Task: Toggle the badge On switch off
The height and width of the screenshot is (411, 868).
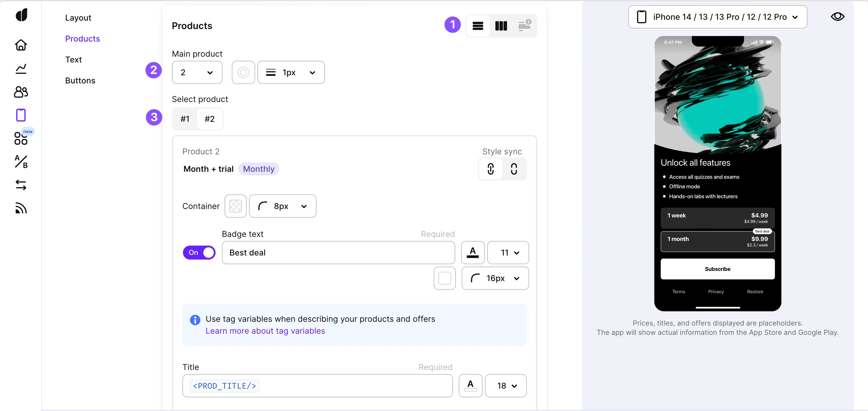Action: pyautogui.click(x=199, y=253)
